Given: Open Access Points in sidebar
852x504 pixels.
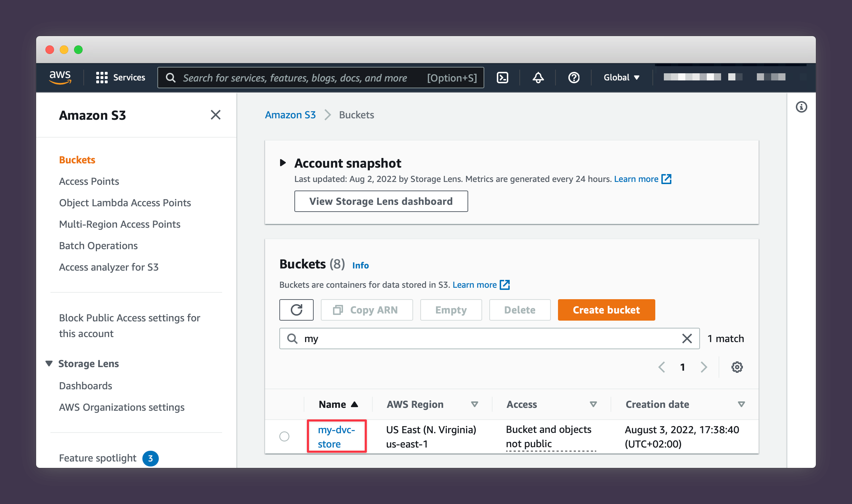Looking at the screenshot, I should [x=89, y=181].
